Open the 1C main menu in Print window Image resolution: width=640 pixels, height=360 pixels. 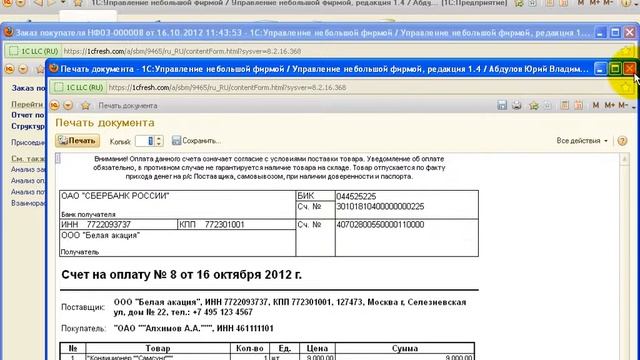pos(54,105)
